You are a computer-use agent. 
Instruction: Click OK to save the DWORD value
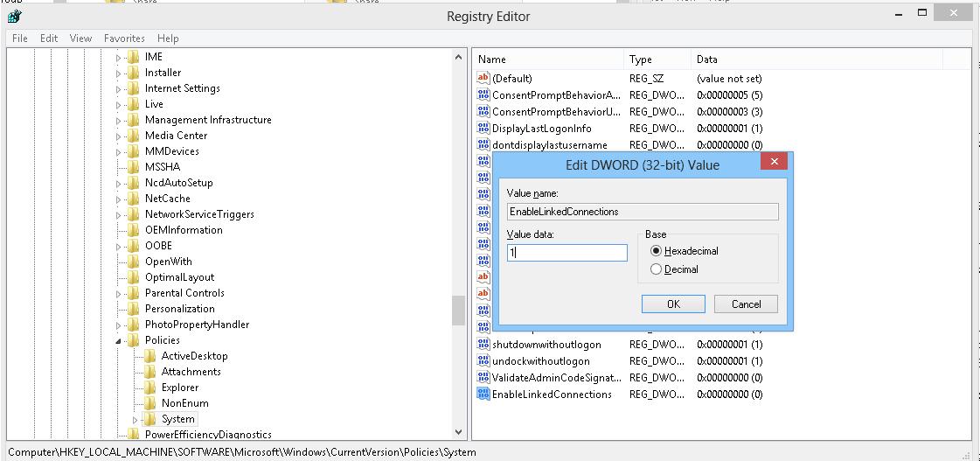coord(673,304)
